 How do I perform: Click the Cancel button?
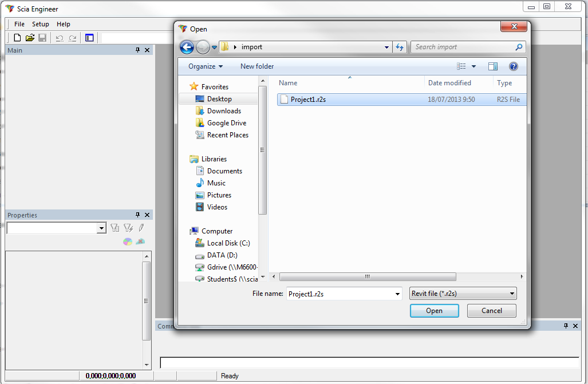(491, 311)
